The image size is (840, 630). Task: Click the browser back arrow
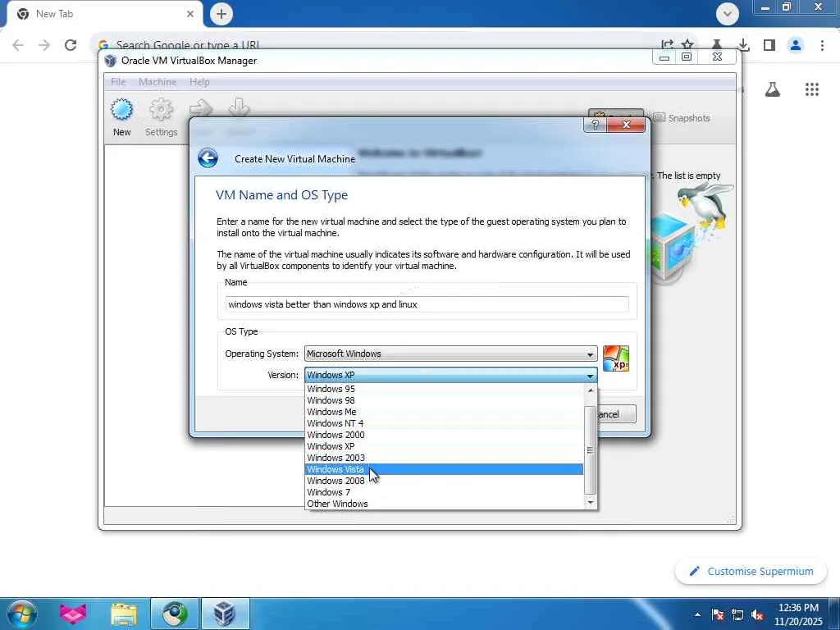(x=18, y=45)
